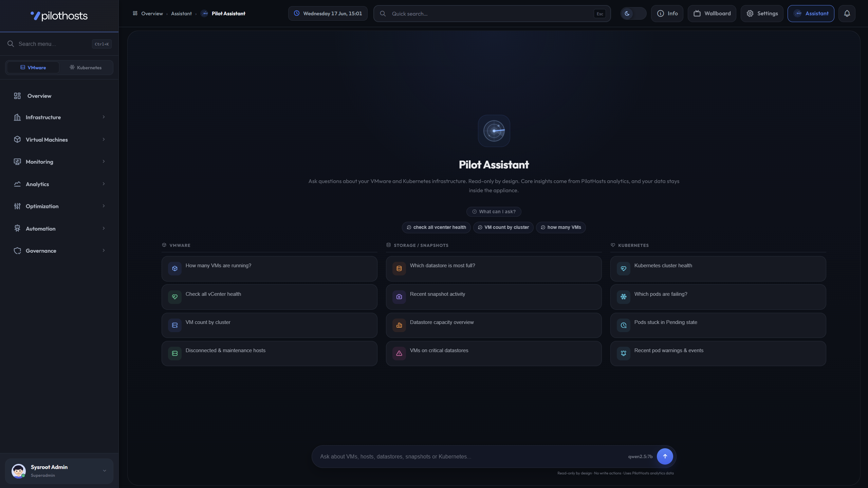Click the host icon on 'Disconnected & maintenance hosts'

175,354
